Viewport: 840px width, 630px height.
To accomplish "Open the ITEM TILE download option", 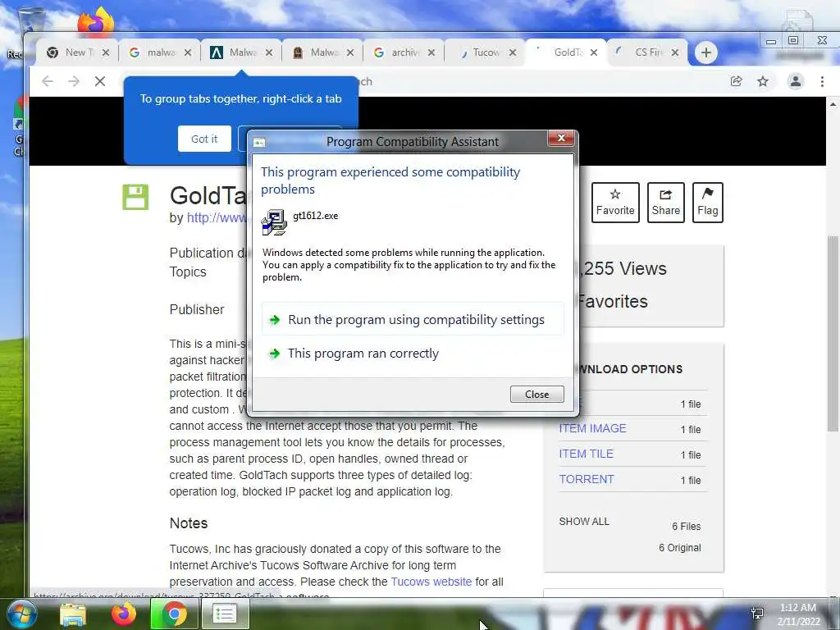I will pos(586,454).
